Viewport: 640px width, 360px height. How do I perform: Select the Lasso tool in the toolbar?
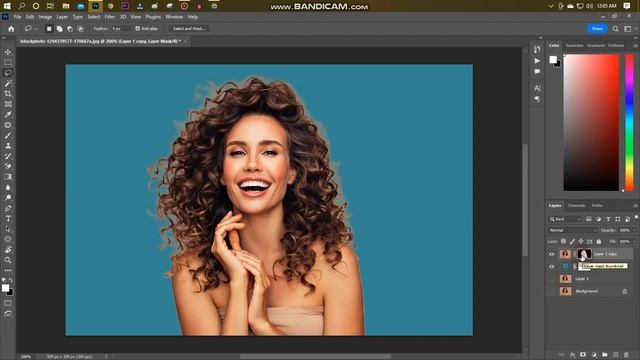(8, 73)
